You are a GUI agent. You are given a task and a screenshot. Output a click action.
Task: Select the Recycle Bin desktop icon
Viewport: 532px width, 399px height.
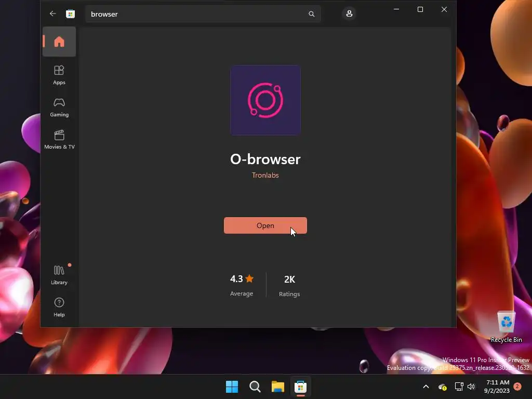(506, 327)
